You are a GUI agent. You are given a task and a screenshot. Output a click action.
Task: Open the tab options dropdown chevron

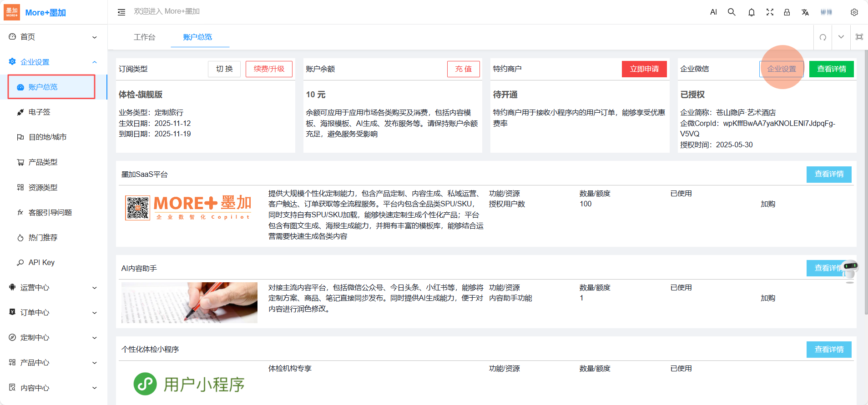pos(841,37)
